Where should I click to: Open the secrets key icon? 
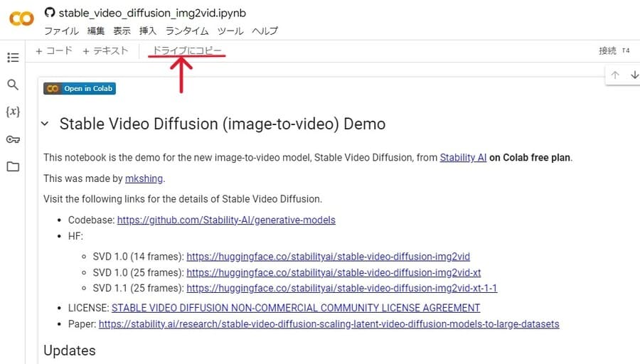click(13, 139)
